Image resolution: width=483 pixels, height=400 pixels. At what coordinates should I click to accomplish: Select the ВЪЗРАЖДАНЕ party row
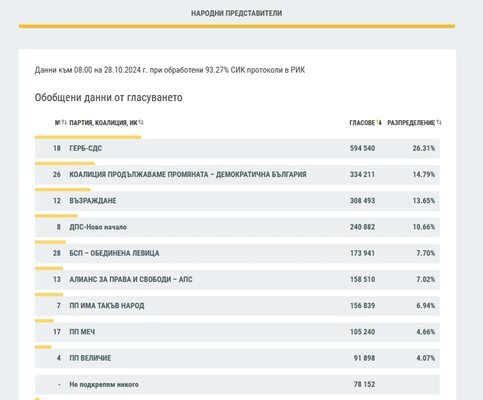237,201
